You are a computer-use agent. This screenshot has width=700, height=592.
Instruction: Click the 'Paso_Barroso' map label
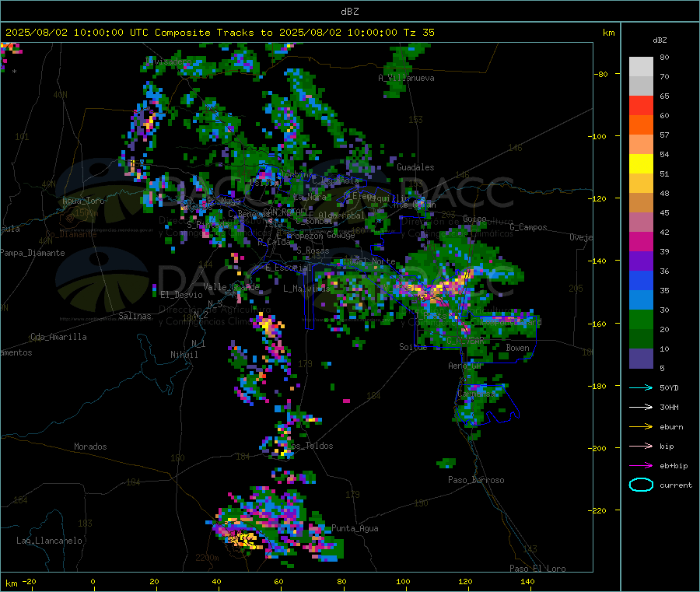[476, 480]
